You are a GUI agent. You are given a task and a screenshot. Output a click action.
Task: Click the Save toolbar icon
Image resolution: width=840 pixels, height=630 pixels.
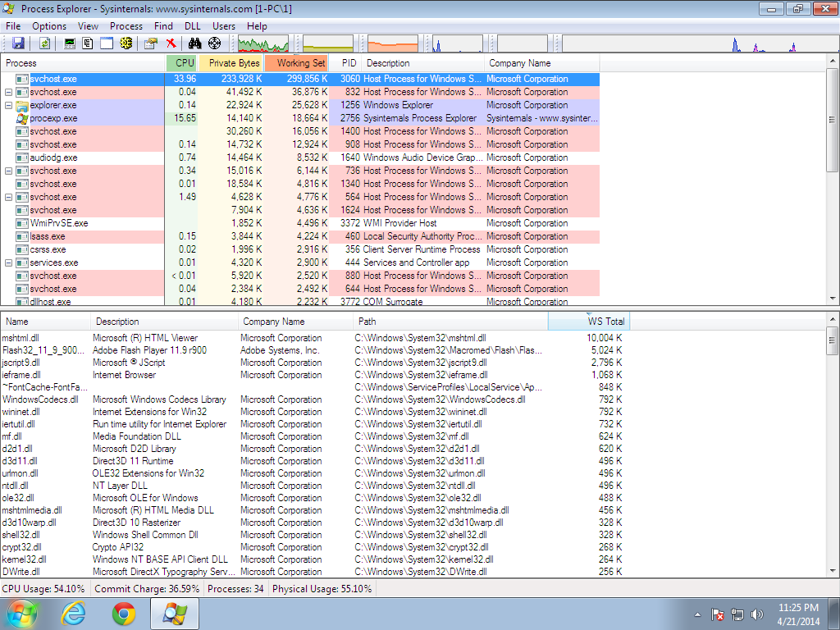click(18, 43)
